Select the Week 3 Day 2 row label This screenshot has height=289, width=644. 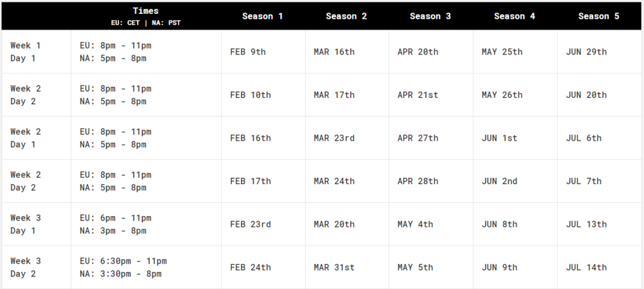(25, 267)
